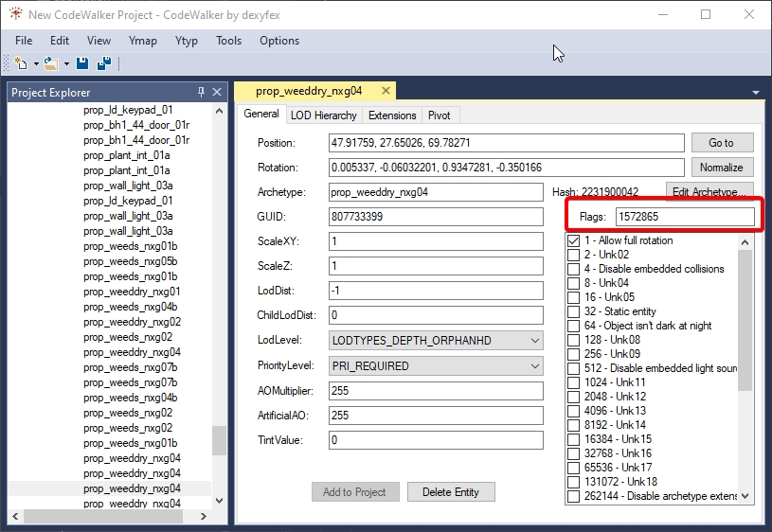Open the Edit menu

(x=60, y=41)
